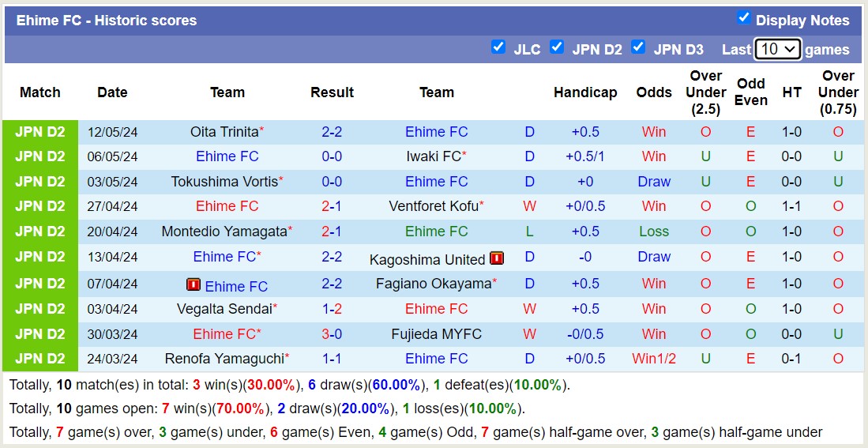Click red card icon before Ehime FC
This screenshot has width=868, height=448.
194,284
